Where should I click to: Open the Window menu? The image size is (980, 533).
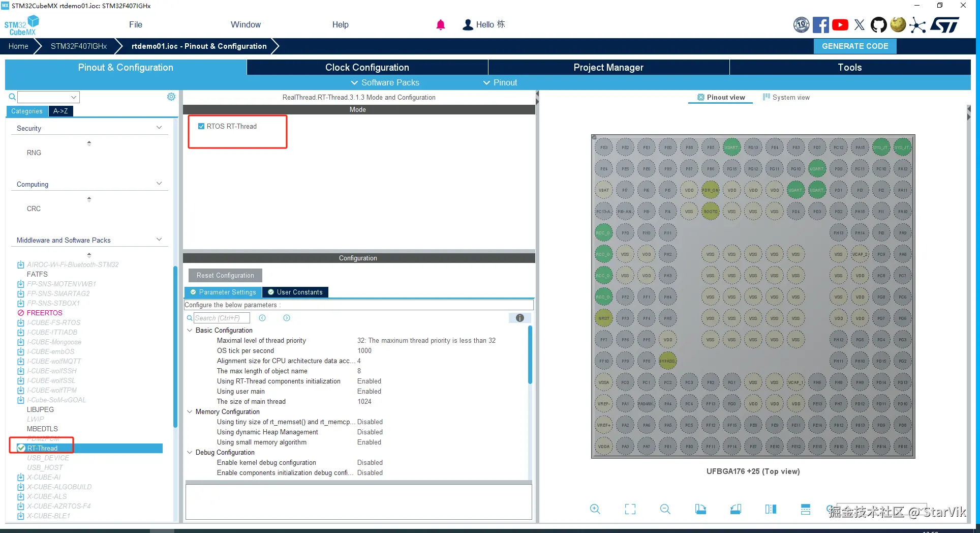(246, 24)
